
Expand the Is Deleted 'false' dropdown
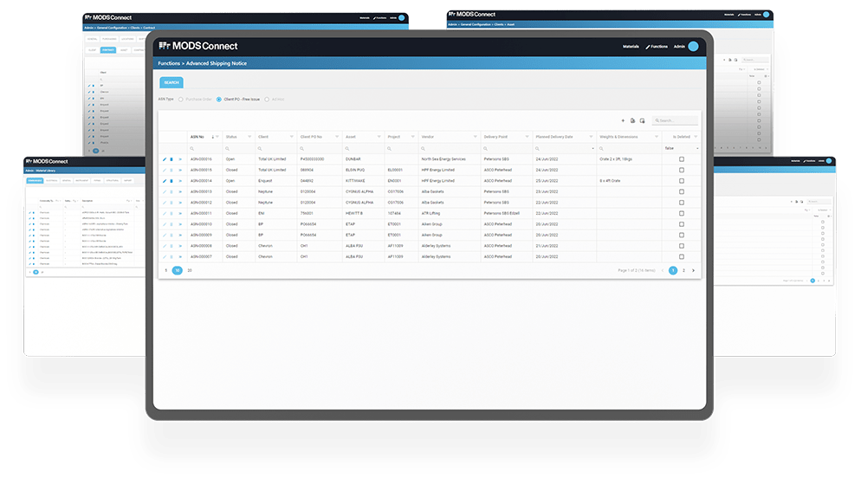[x=696, y=147]
